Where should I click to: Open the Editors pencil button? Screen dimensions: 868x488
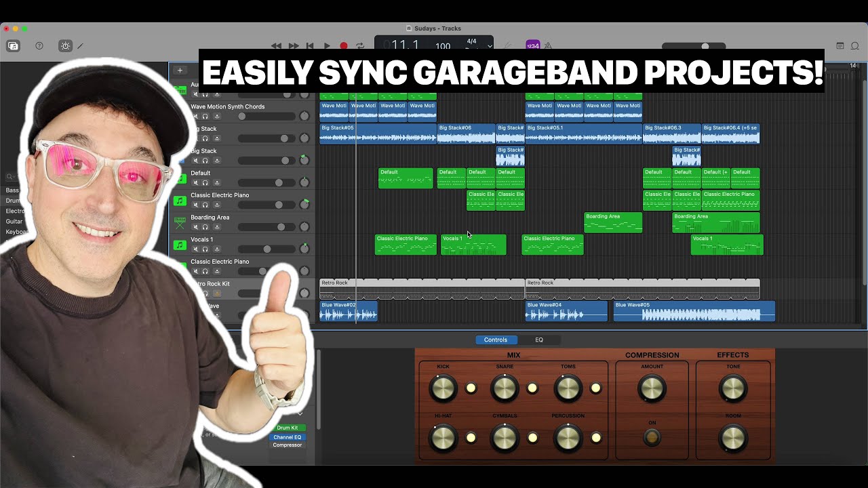pyautogui.click(x=80, y=46)
